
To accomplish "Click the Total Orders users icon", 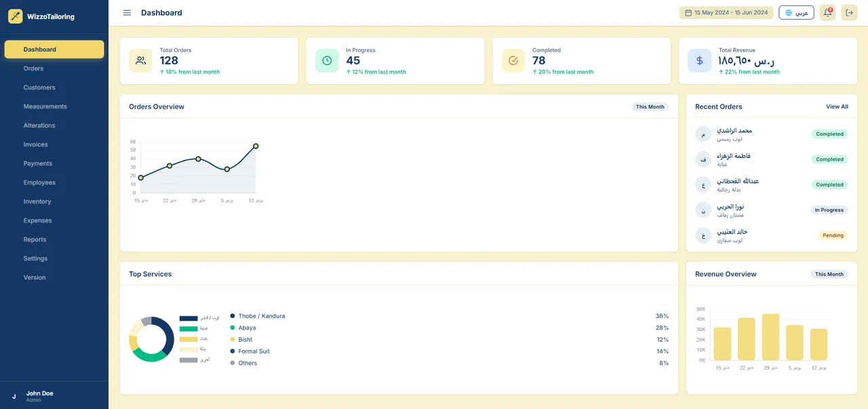I will (x=140, y=60).
